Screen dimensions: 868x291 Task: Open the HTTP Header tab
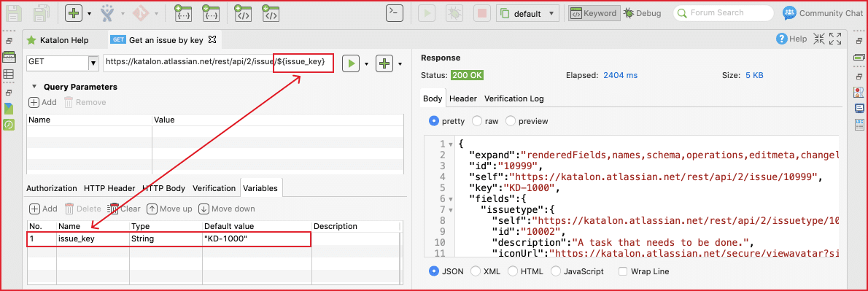coord(109,188)
